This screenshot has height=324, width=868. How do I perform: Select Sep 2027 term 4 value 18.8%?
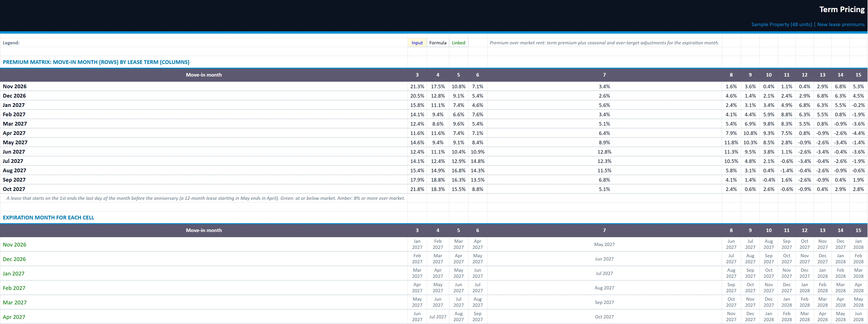point(438,180)
